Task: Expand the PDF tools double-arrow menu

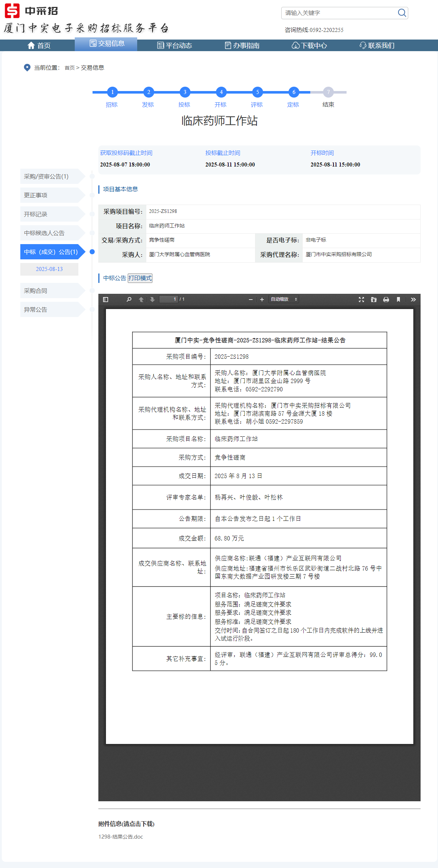Action: [413, 300]
